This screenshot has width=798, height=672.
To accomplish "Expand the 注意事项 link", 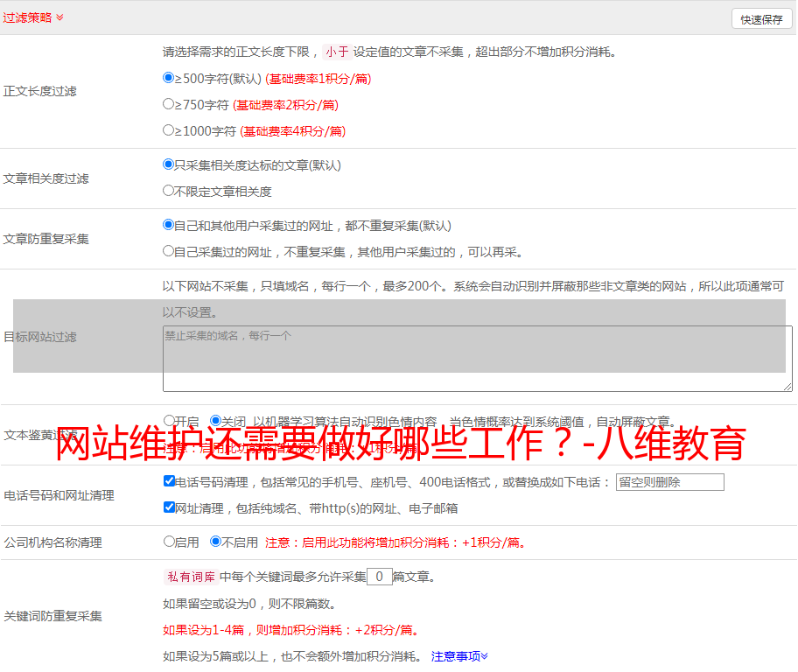I will (459, 656).
